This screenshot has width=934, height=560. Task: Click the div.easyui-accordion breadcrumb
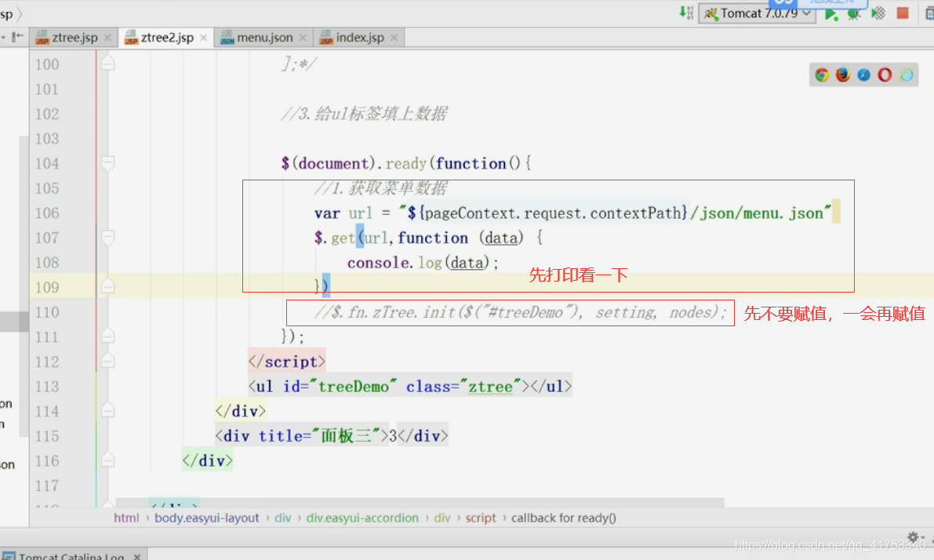pos(362,518)
